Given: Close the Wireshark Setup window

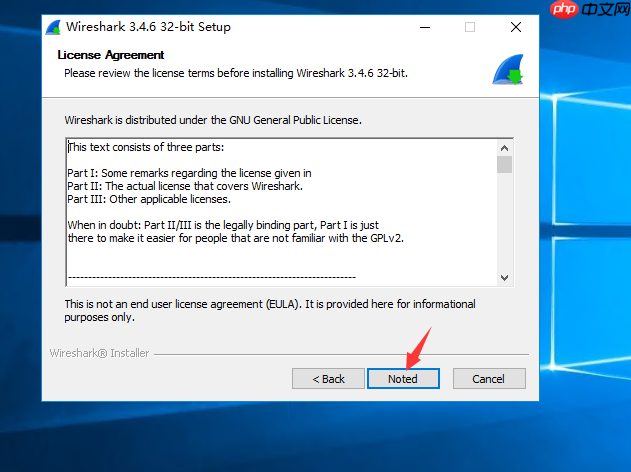Looking at the screenshot, I should coord(516,27).
